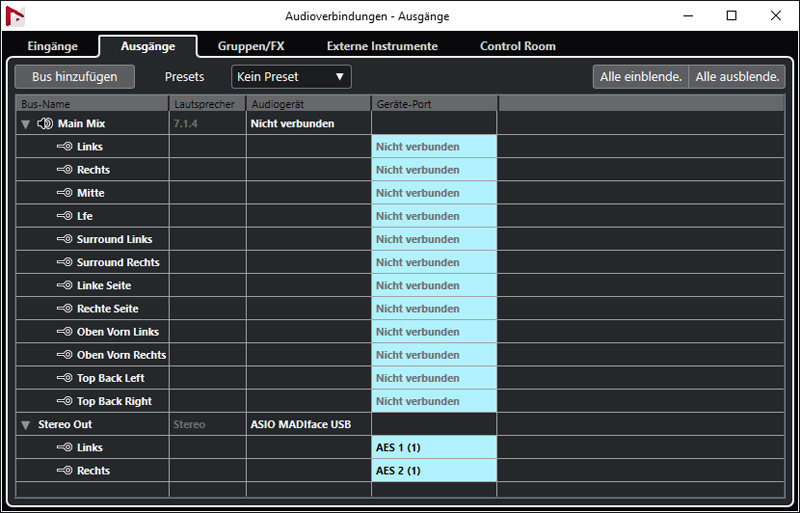The width and height of the screenshot is (800, 513).
Task: Click the channel icon next to Lfe
Action: [x=64, y=216]
